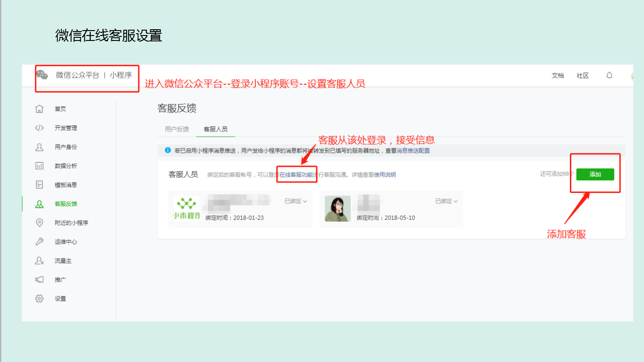Open the 消息推送配置 link
The width and height of the screenshot is (644, 362).
[413, 151]
